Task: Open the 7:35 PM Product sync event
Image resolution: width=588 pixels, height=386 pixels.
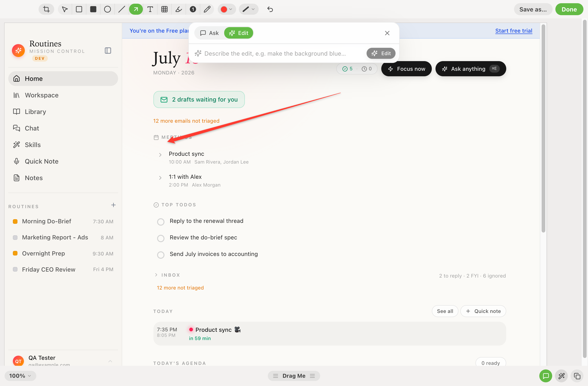Action: 330,334
